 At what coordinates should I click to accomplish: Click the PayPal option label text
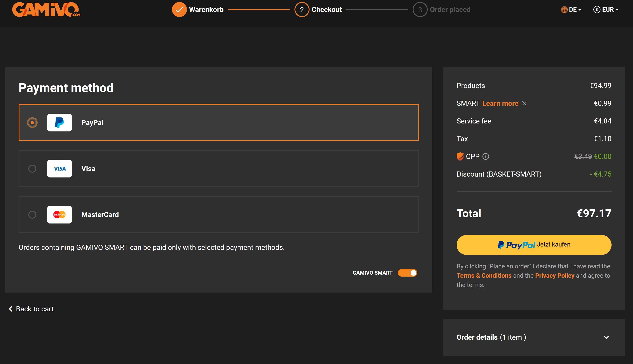pos(92,123)
